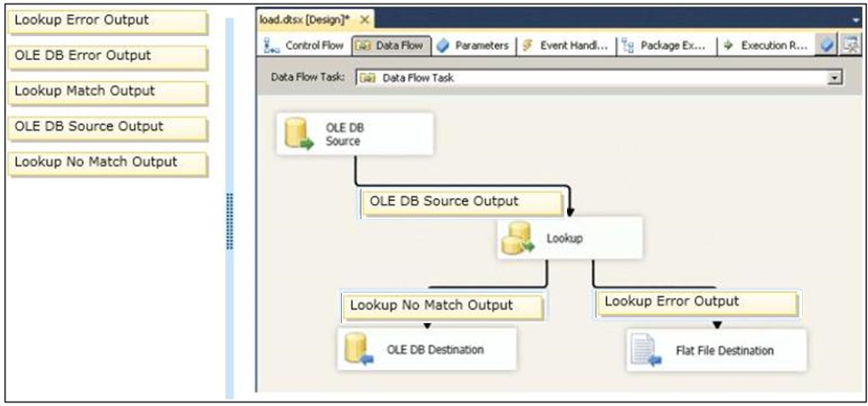This screenshot has height=406, width=868.
Task: Open the Data Flow Task combo box
Action: tap(600, 78)
